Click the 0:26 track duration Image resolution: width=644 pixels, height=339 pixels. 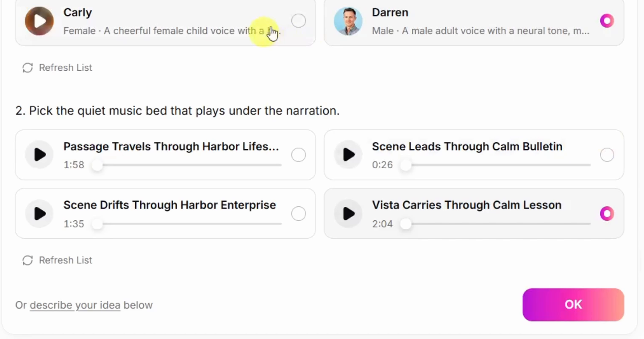tap(383, 165)
